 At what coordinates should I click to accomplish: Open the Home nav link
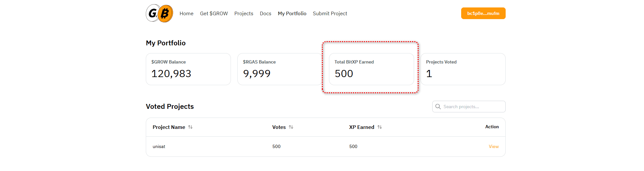click(186, 13)
